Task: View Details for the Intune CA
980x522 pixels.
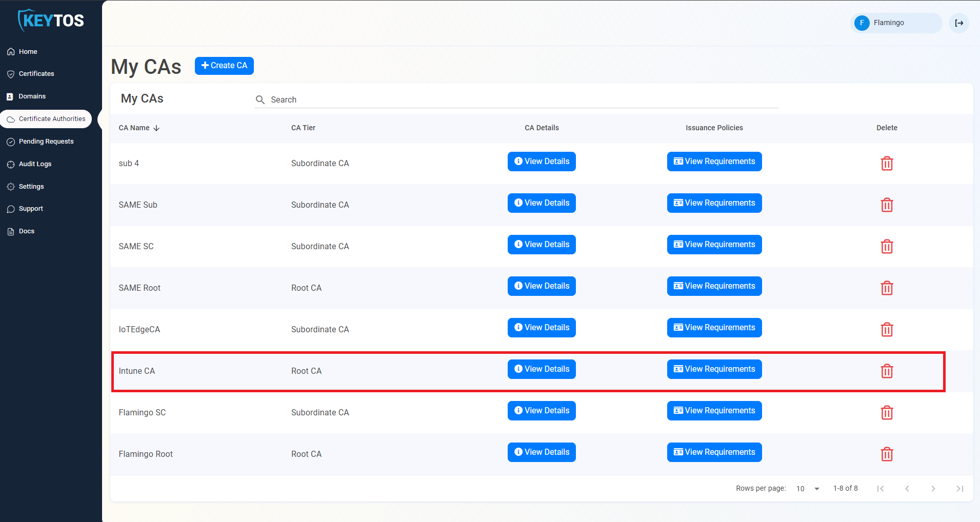Action: (x=541, y=369)
